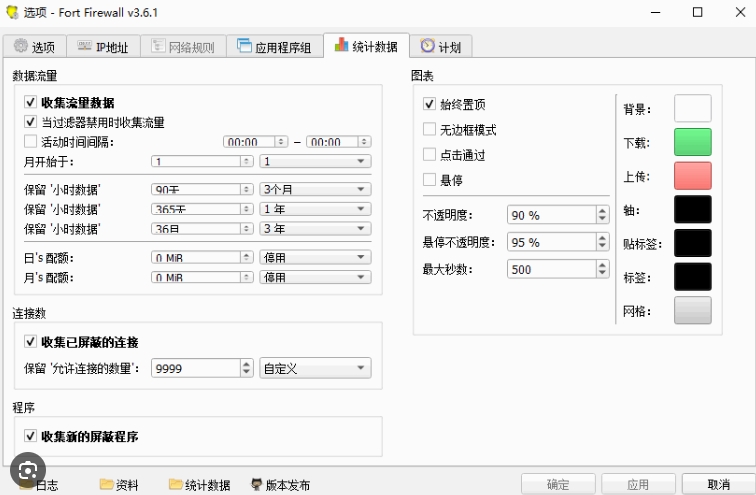Viewport: 756px width, 495px height.
Task: Select the 统计数据 tab
Action: click(x=366, y=46)
